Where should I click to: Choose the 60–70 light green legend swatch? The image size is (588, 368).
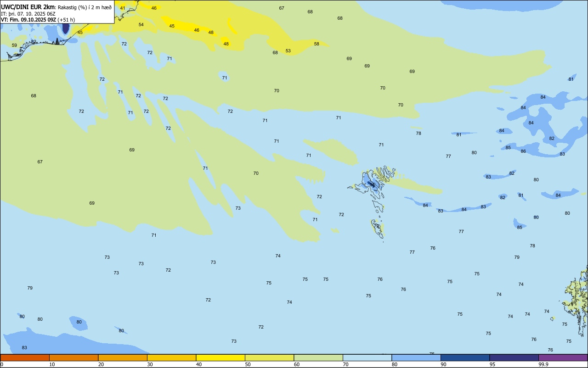[x=318, y=357]
